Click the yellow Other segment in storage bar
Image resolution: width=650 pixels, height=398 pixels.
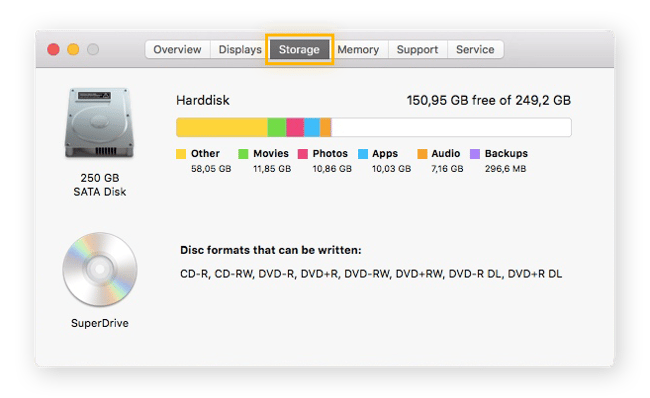coord(222,127)
